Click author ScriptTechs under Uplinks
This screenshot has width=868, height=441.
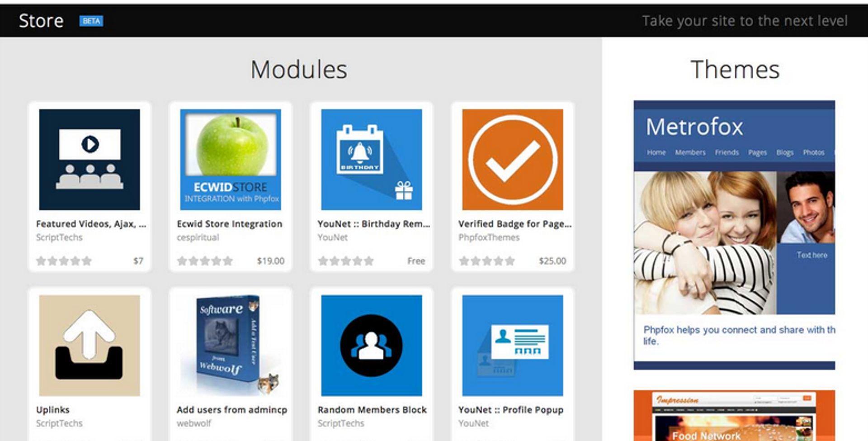tap(59, 423)
